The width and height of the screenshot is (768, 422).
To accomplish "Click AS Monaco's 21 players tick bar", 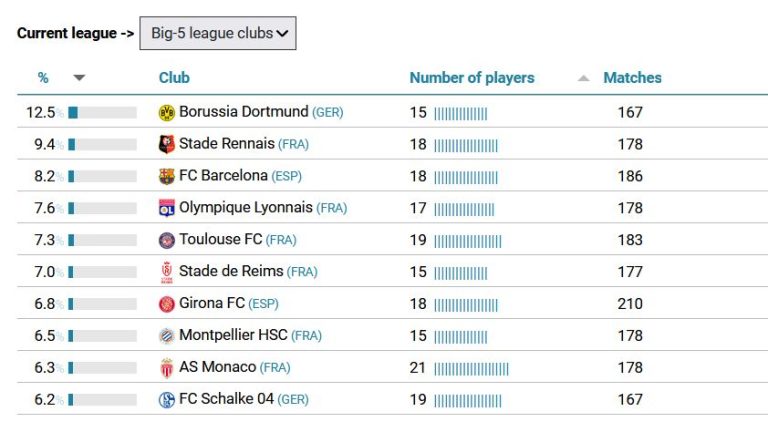I will pos(471,369).
